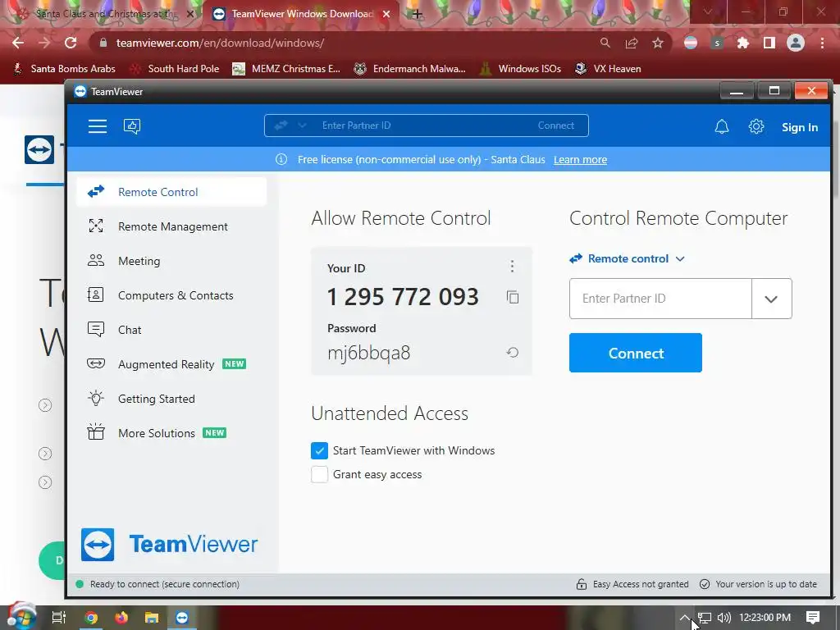Open the South Hard Pole bookmark

click(x=176, y=69)
